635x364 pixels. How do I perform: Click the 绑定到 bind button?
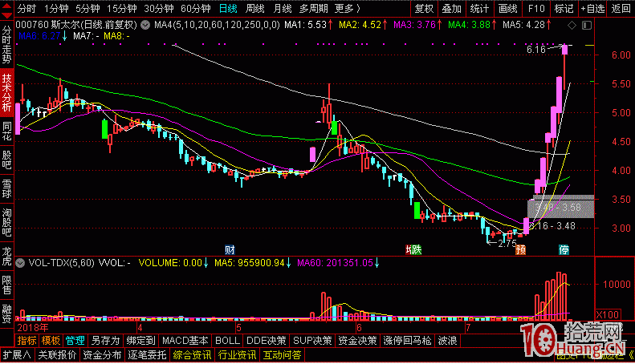click(140, 341)
